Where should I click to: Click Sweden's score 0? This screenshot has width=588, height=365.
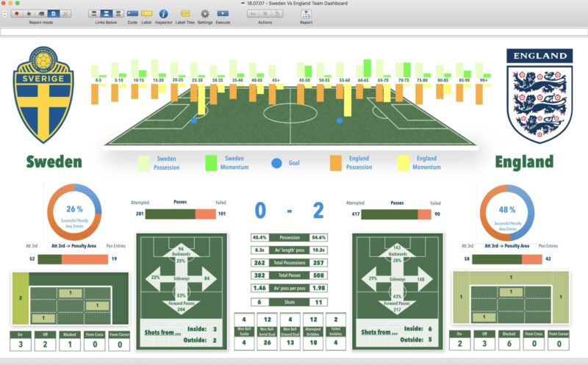point(260,210)
